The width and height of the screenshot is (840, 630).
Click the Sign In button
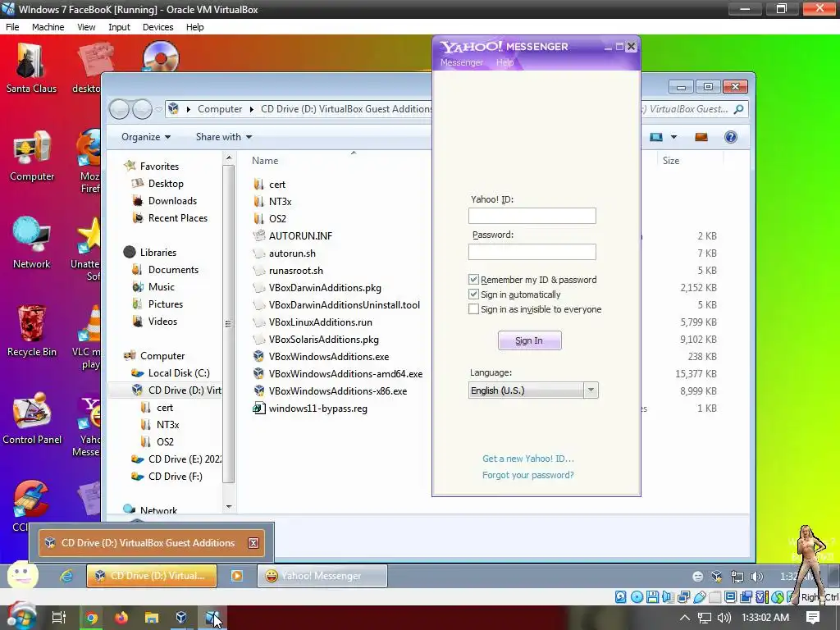[529, 340]
